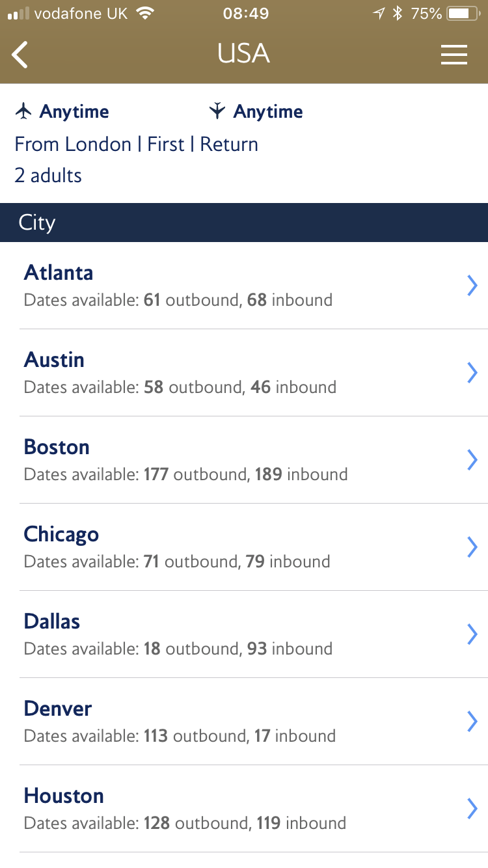
Task: Tap the back arrow in header
Action: 21,55
